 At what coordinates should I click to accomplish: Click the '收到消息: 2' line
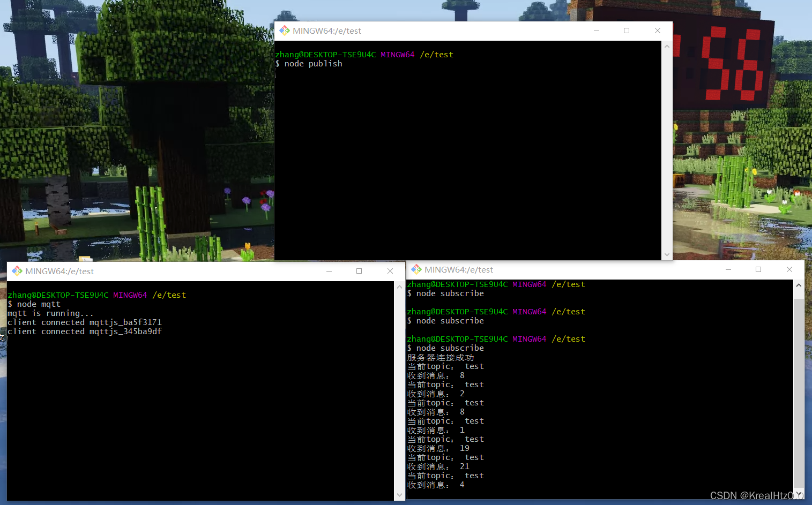click(x=436, y=394)
